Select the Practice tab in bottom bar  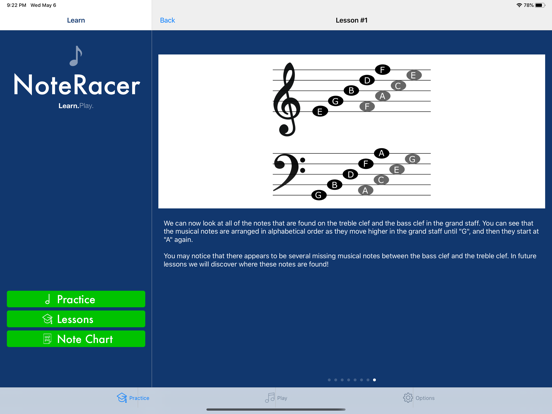(133, 398)
